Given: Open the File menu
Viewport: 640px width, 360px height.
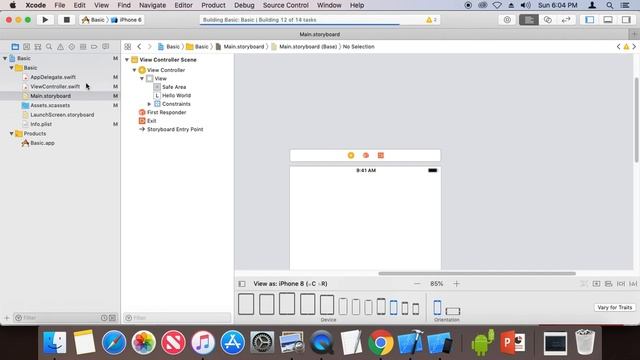Looking at the screenshot, I should [60, 5].
